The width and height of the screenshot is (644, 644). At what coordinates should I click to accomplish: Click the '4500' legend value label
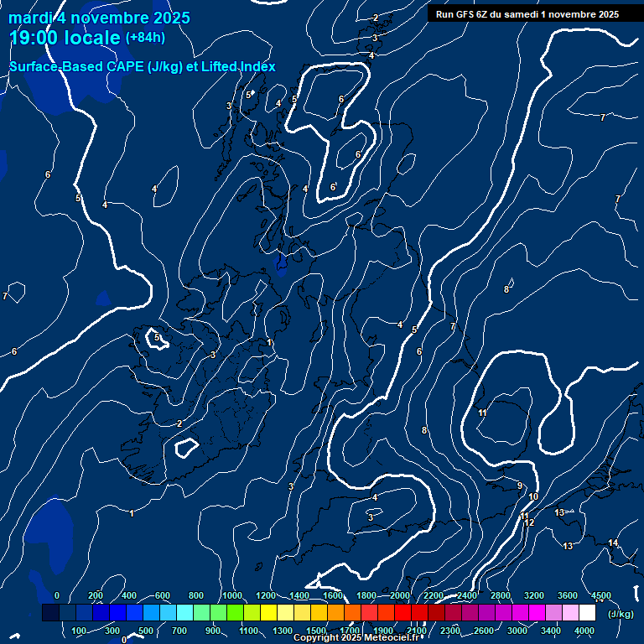coord(601,595)
